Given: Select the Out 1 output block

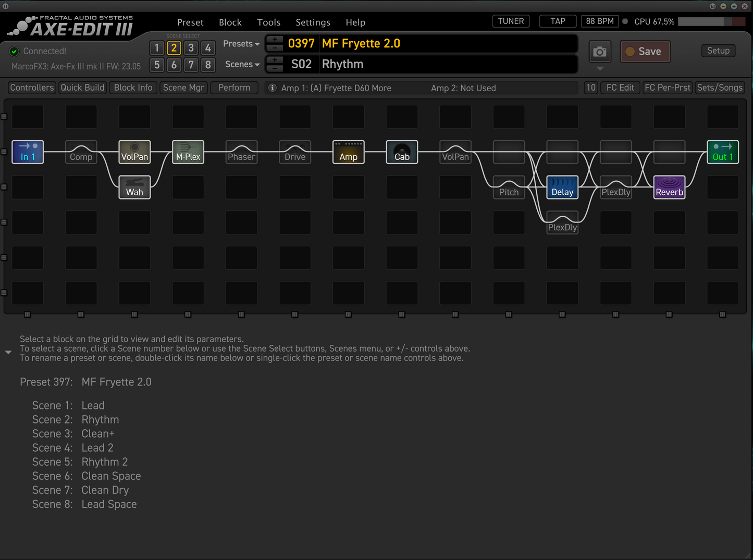Looking at the screenshot, I should (722, 152).
